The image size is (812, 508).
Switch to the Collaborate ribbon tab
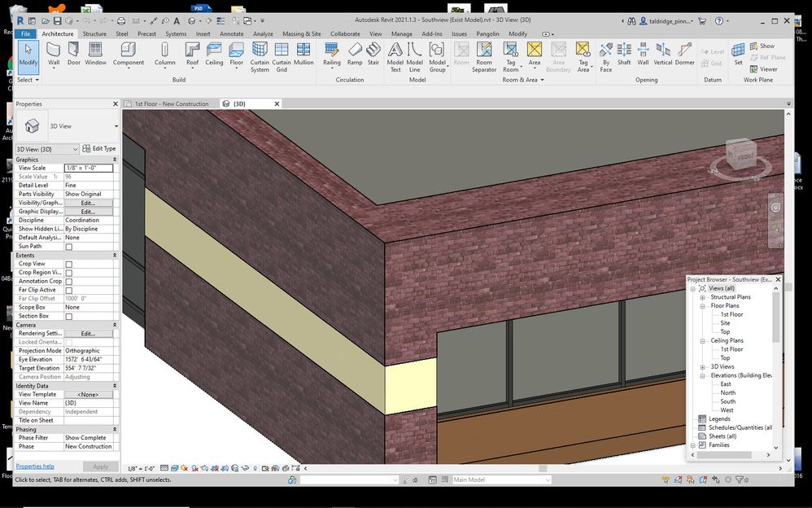click(345, 33)
